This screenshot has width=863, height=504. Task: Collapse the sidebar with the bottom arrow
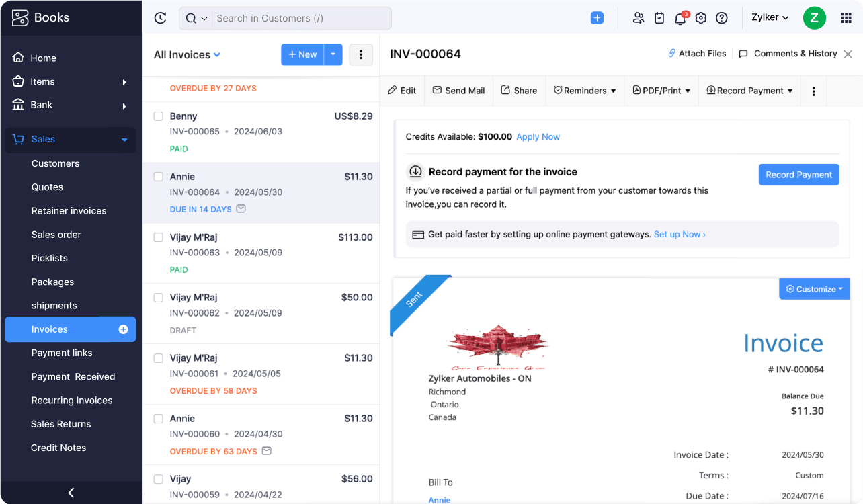tap(71, 493)
